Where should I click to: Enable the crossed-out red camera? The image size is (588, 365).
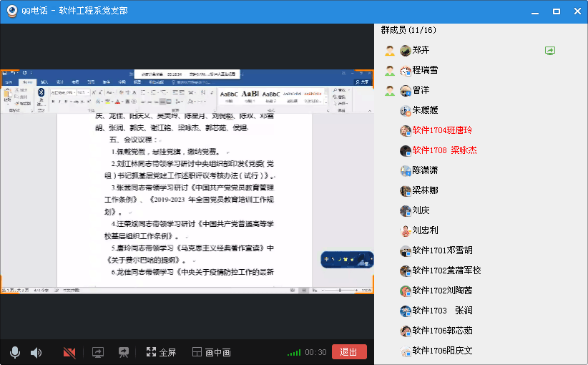pyautogui.click(x=69, y=352)
